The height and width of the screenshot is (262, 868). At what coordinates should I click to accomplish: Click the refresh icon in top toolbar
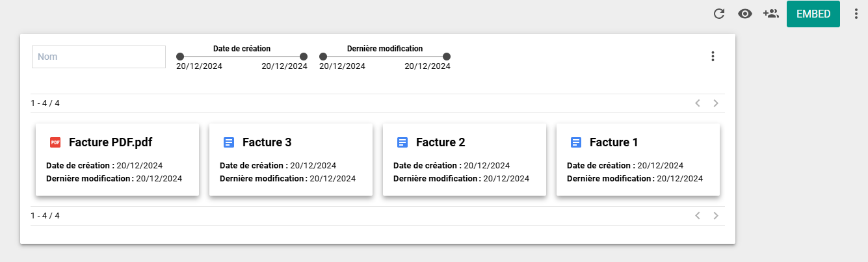719,14
